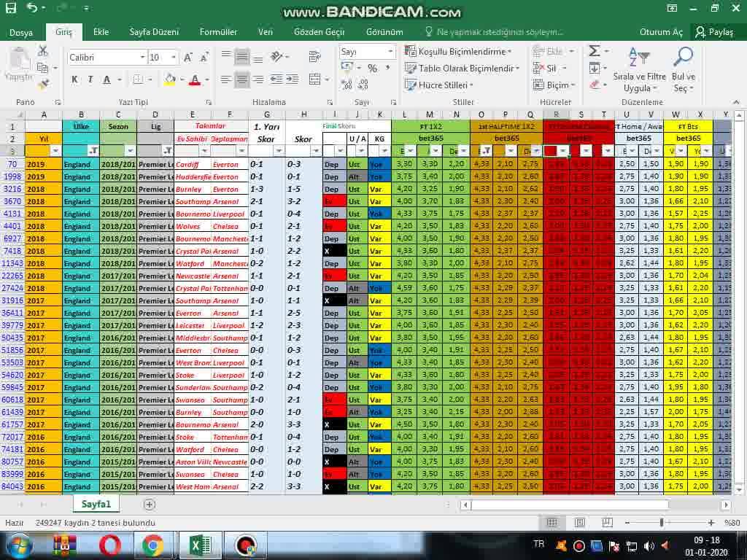The height and width of the screenshot is (560, 747).
Task: Align cell text to the left
Action: 226,79
